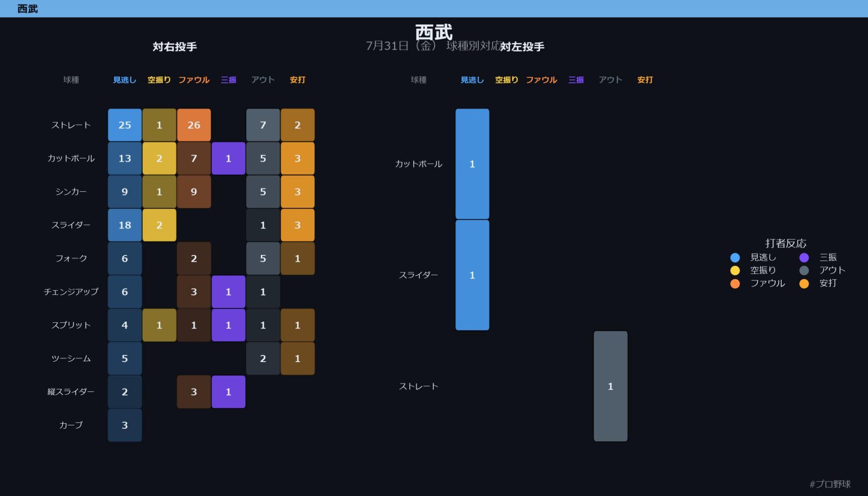The height and width of the screenshot is (496, 868).
Task: Select the カットボール row label under 対左投手
Action: (419, 164)
